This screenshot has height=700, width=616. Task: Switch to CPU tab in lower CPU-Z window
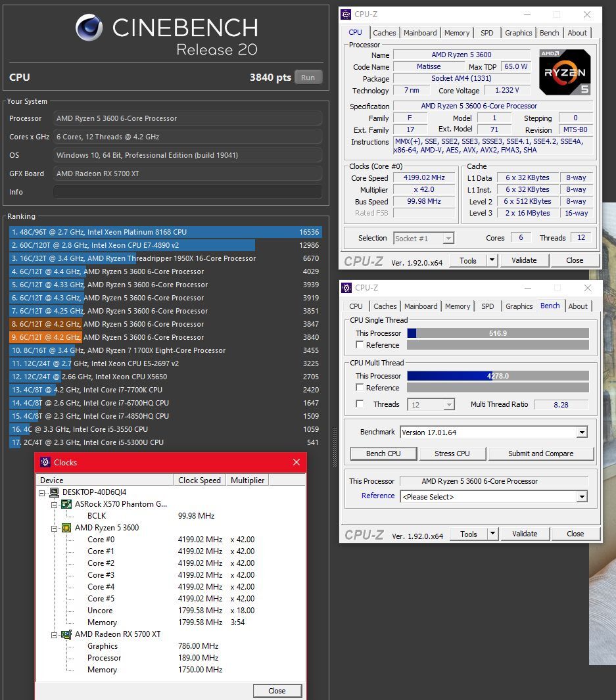pos(356,306)
